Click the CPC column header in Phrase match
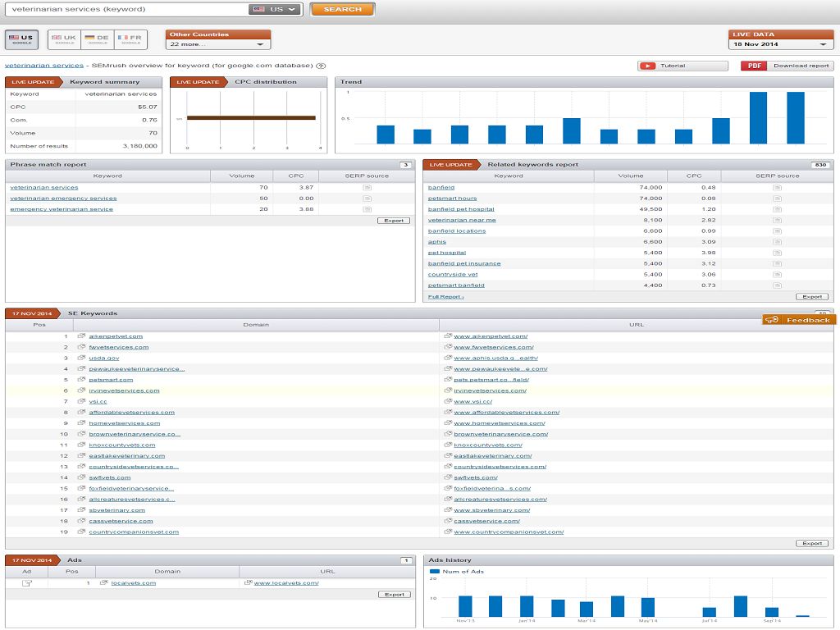 (x=295, y=176)
